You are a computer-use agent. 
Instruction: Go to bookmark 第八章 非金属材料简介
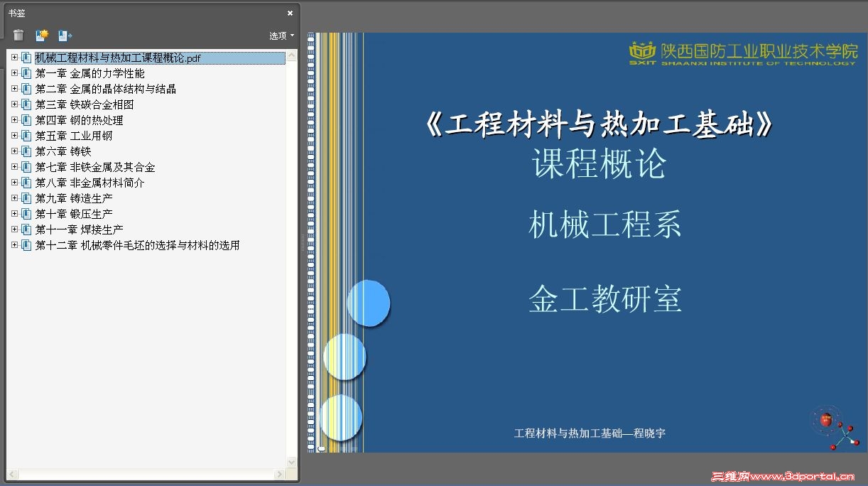pyautogui.click(x=90, y=183)
